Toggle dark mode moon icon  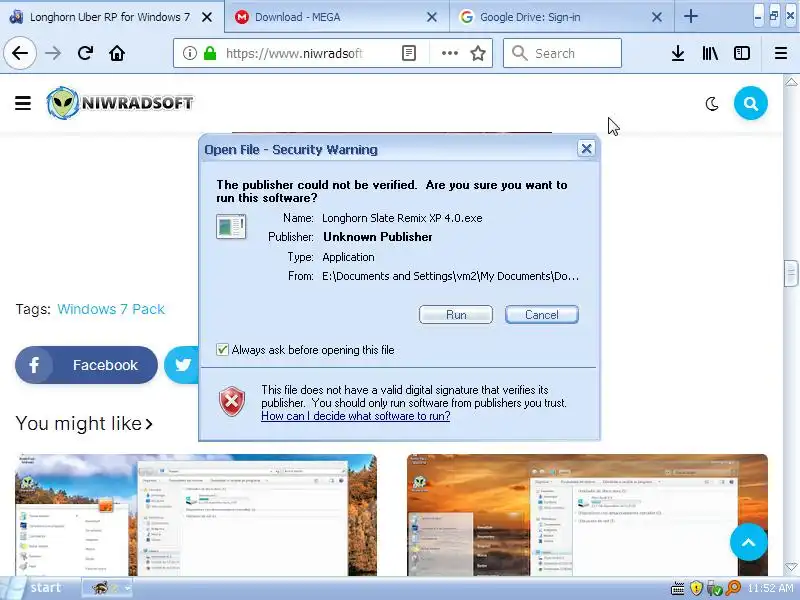(x=712, y=104)
